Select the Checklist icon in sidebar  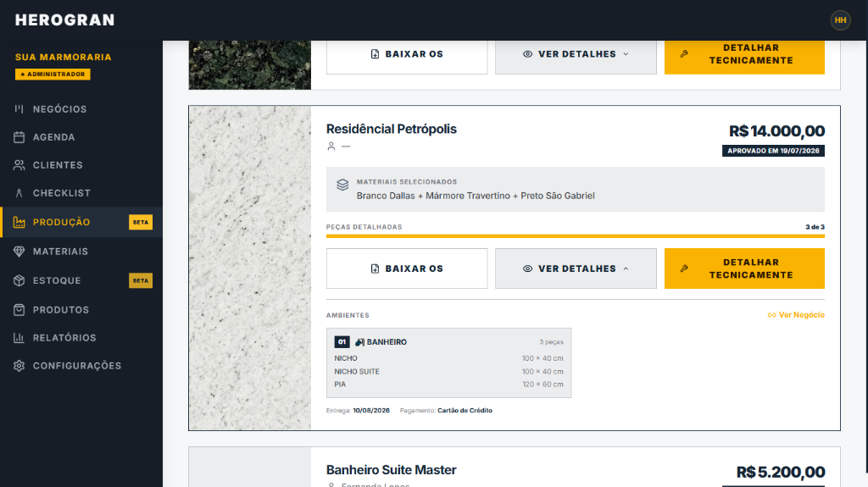coord(19,193)
